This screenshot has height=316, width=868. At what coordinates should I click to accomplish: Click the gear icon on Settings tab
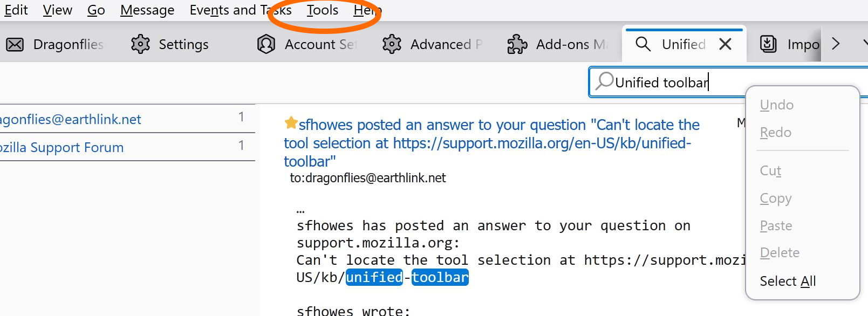point(140,44)
